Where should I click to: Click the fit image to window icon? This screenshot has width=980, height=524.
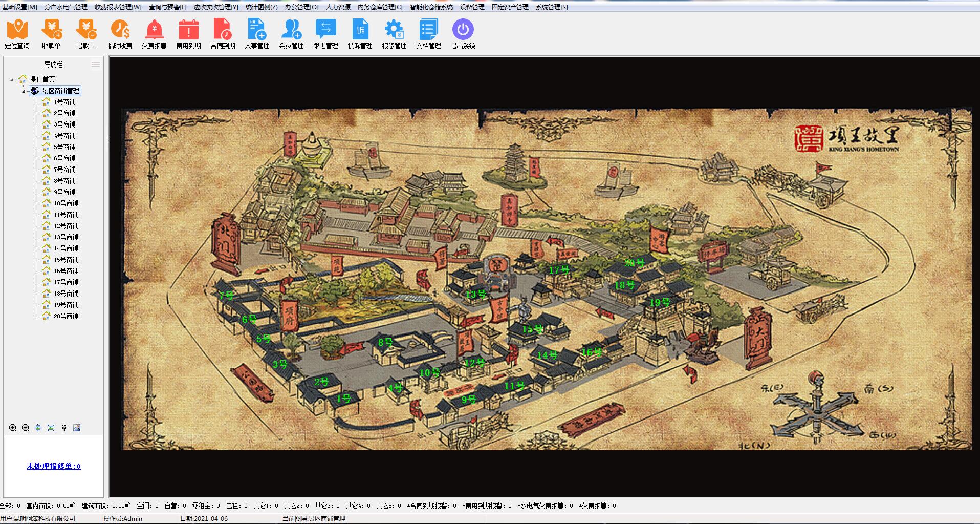[x=51, y=428]
